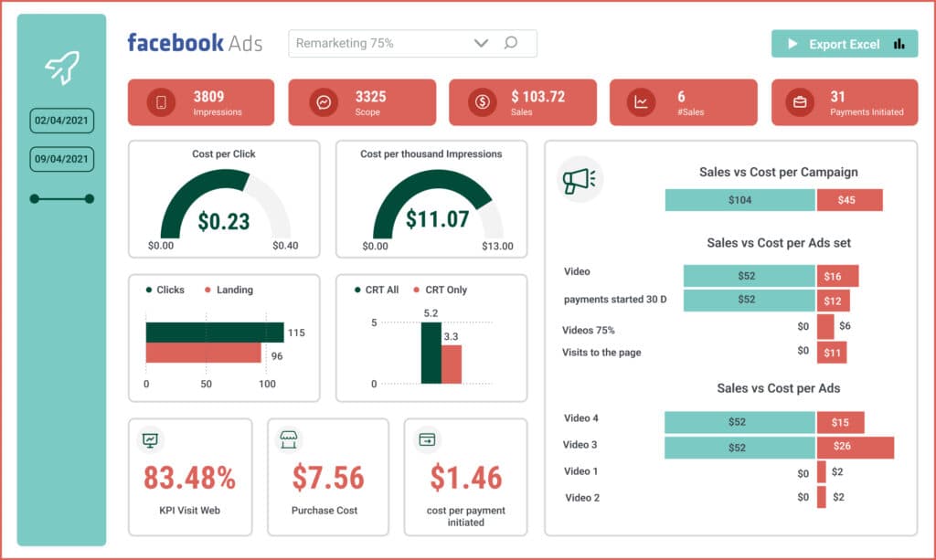
Task: Toggle the CRT All legend entry
Action: click(x=376, y=290)
